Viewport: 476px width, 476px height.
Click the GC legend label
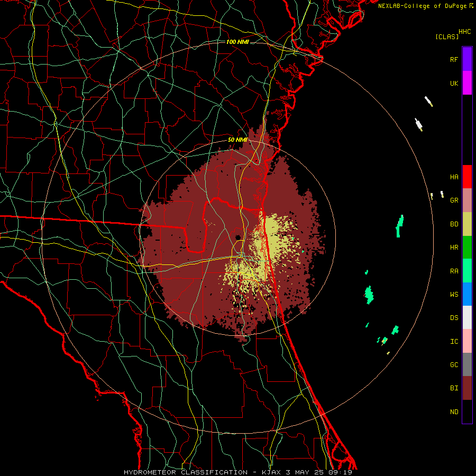tap(454, 364)
